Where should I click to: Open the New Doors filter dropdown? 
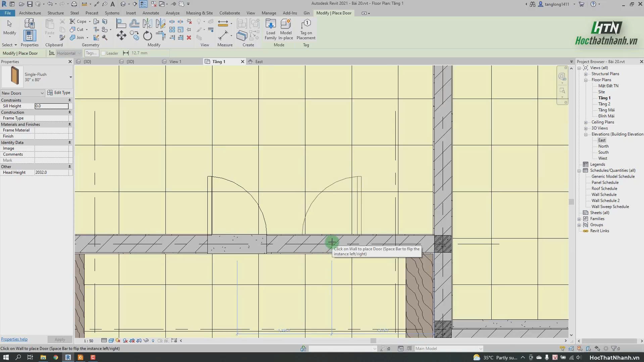point(22,93)
